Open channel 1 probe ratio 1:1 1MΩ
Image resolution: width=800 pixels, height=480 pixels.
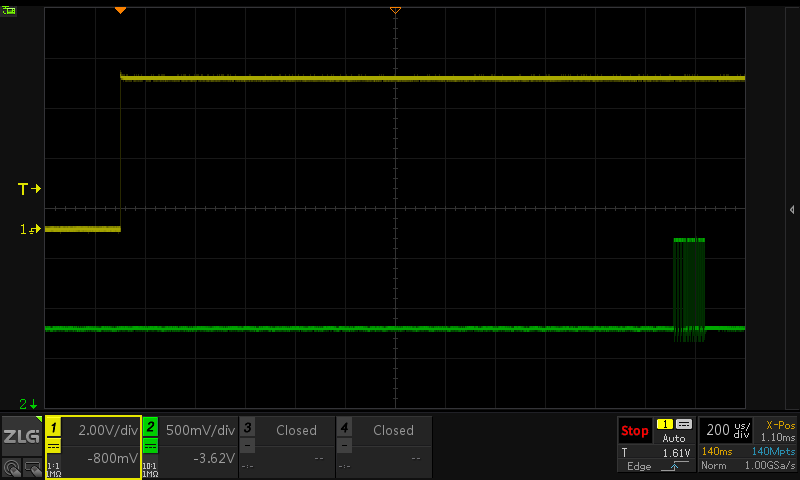[x=54, y=470]
